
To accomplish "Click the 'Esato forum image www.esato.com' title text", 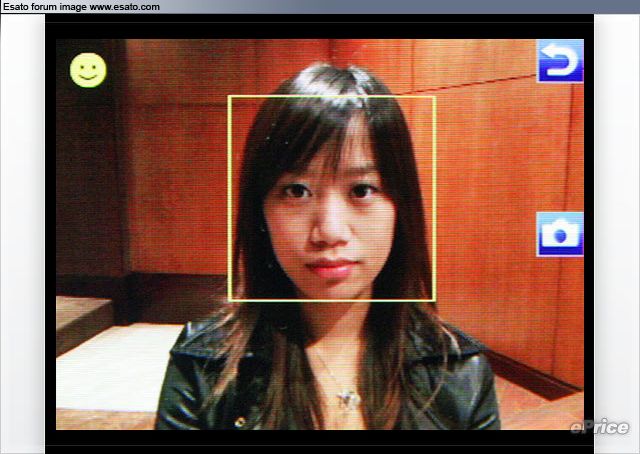I will [81, 7].
